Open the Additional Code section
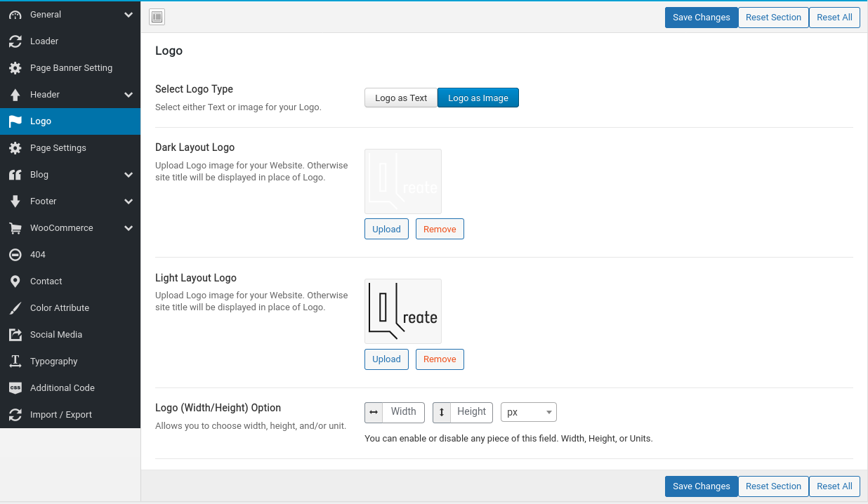The height and width of the screenshot is (504, 868). (x=70, y=388)
